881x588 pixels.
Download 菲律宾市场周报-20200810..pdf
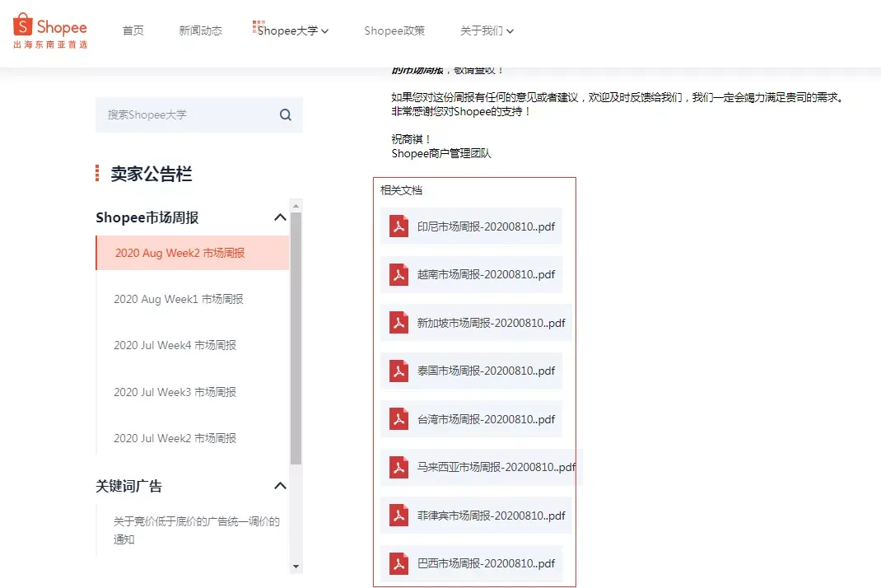click(x=476, y=516)
